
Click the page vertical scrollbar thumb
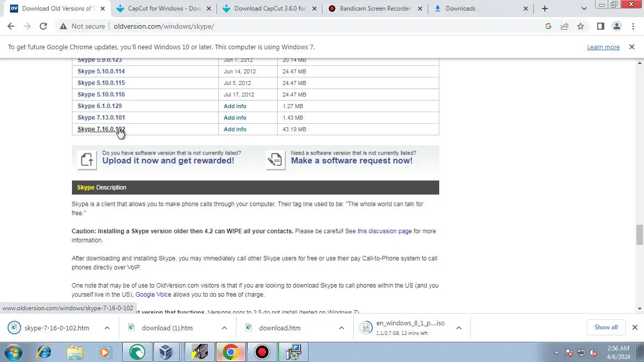pyautogui.click(x=640, y=234)
